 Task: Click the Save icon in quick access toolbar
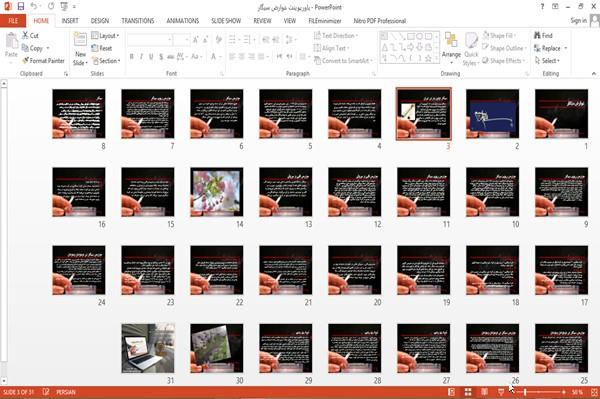click(x=21, y=7)
